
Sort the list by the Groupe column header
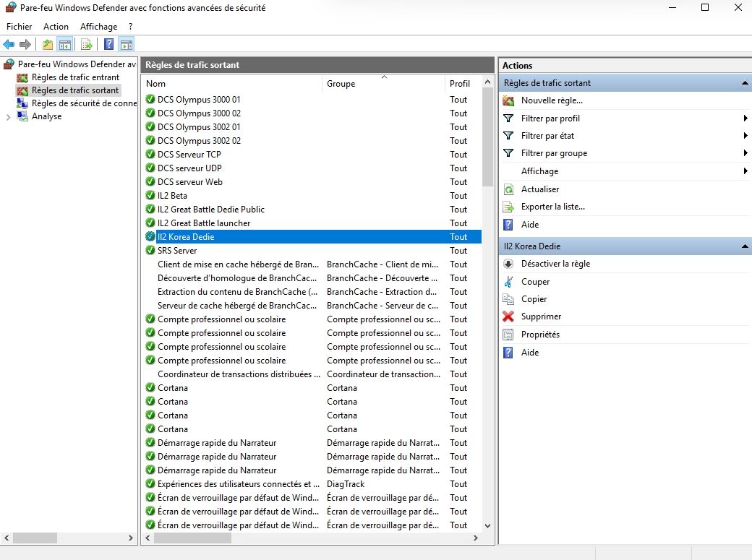(x=384, y=83)
